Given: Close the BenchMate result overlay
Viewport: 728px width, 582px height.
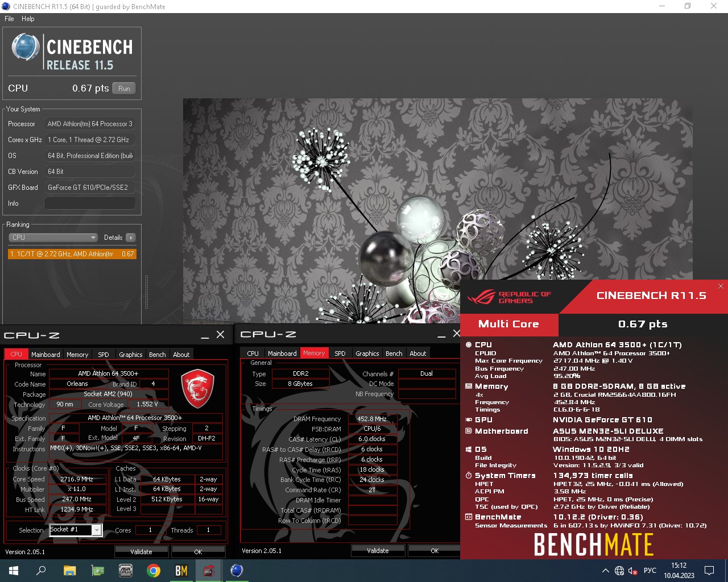Looking at the screenshot, I should tap(721, 286).
